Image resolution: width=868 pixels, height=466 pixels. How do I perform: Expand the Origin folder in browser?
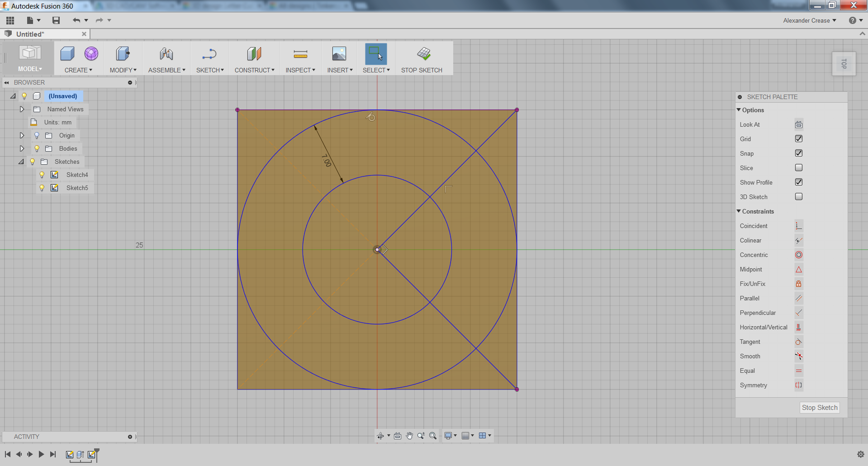click(x=22, y=135)
